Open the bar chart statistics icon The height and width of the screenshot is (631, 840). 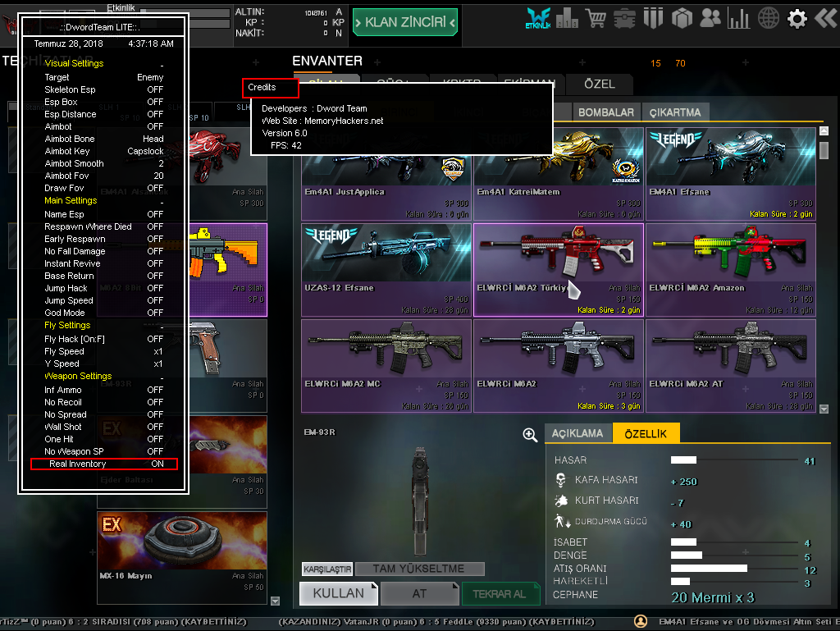739,19
